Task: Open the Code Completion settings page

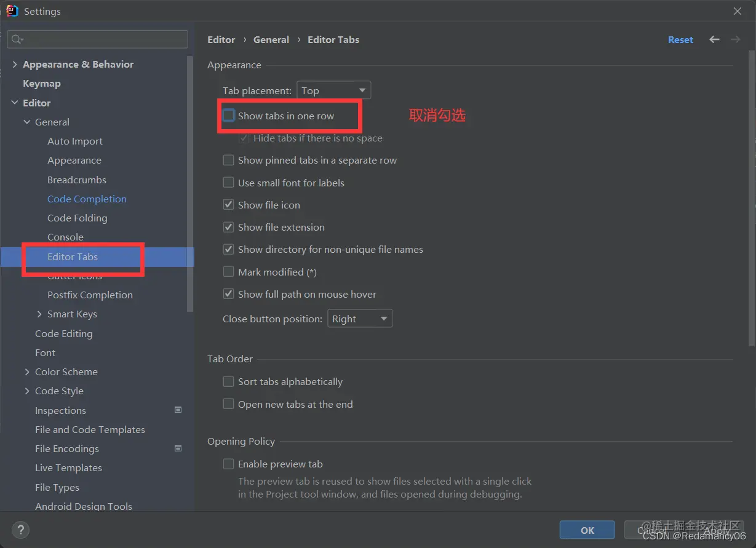Action: [87, 199]
